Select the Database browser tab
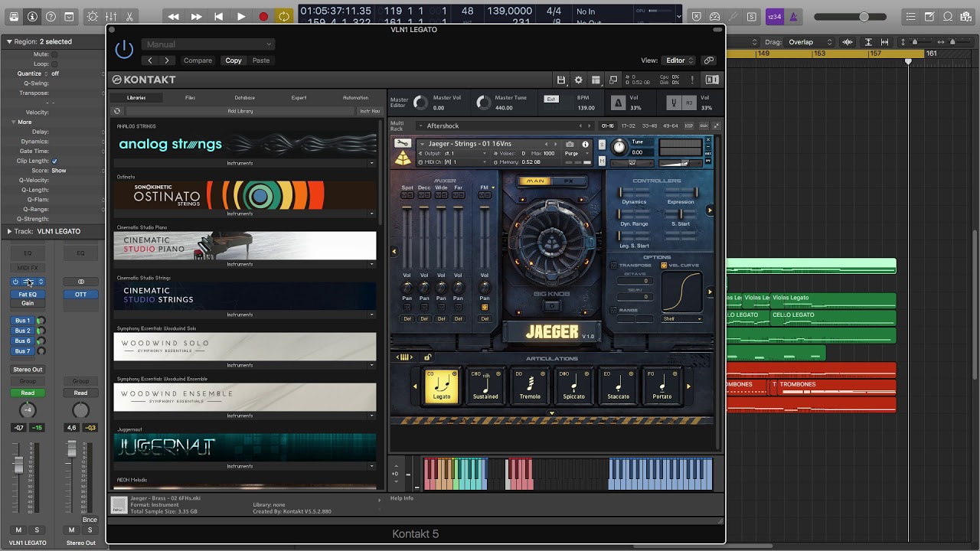The image size is (980, 551). coord(245,98)
